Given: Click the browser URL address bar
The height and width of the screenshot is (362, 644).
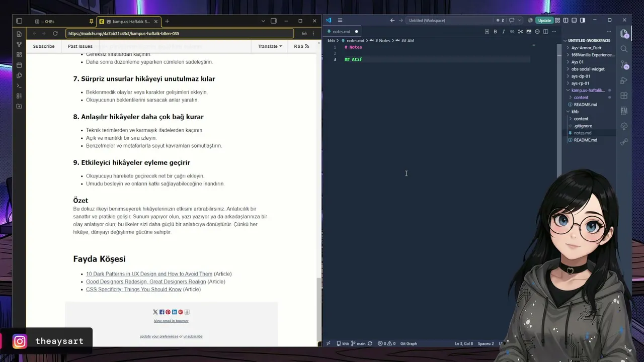Looking at the screenshot, I should click(x=180, y=34).
